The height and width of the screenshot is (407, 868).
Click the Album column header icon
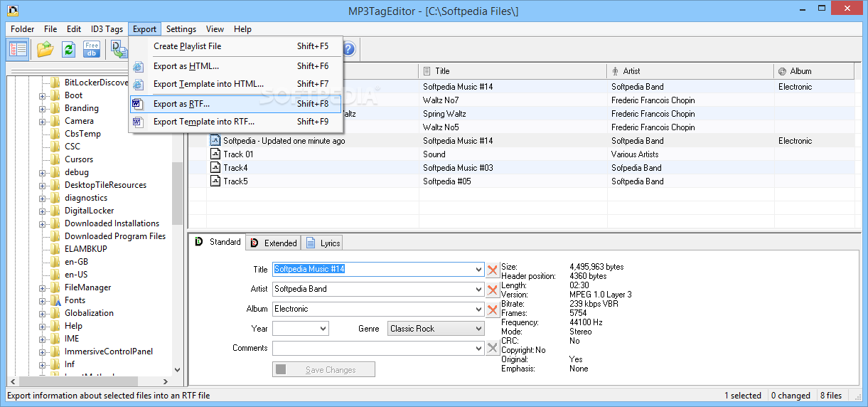tap(782, 71)
